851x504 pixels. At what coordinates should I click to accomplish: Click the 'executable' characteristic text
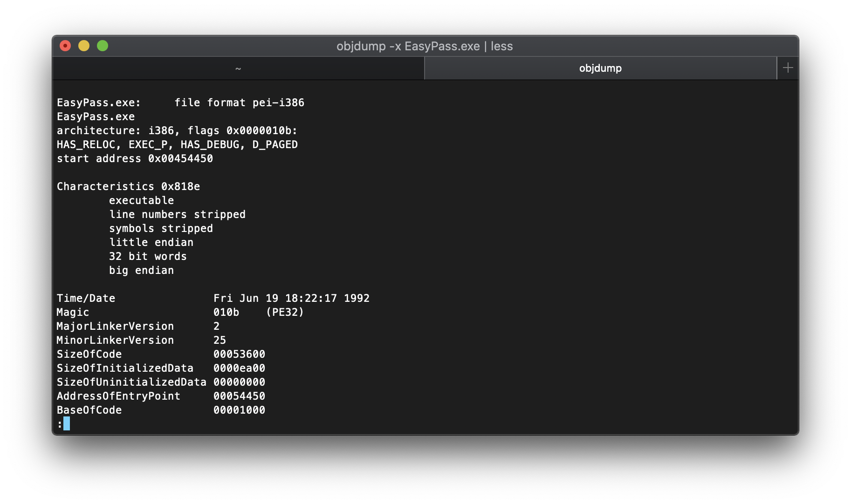[x=141, y=200]
